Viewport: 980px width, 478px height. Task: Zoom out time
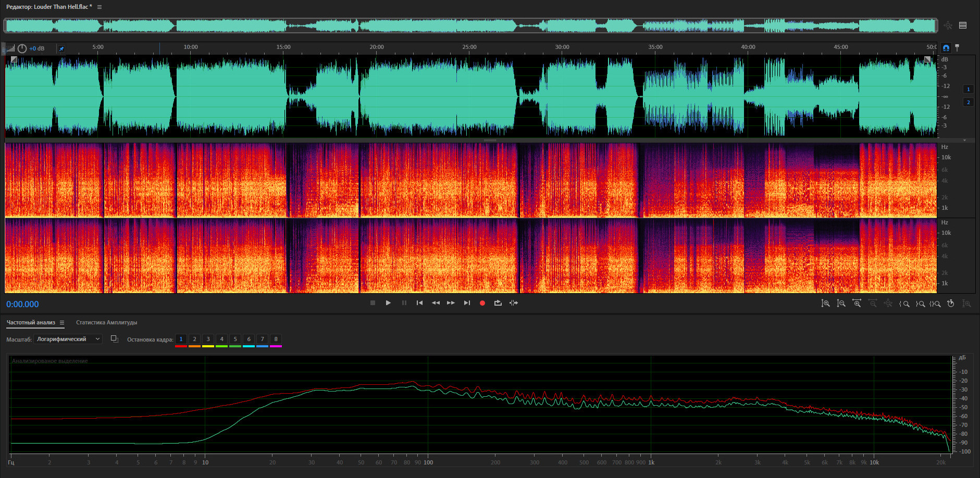tap(873, 304)
